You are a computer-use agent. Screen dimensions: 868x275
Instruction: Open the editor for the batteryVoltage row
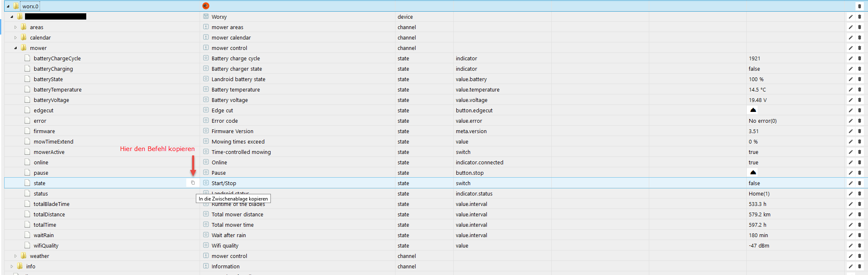(850, 100)
